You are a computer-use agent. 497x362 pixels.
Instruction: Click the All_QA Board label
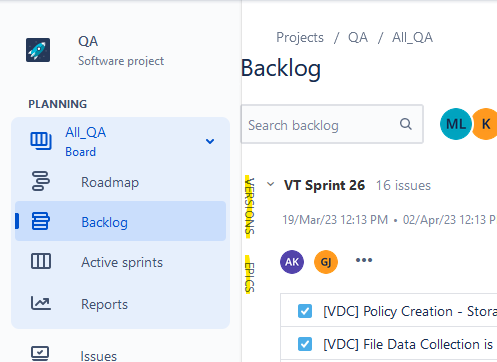(86, 142)
